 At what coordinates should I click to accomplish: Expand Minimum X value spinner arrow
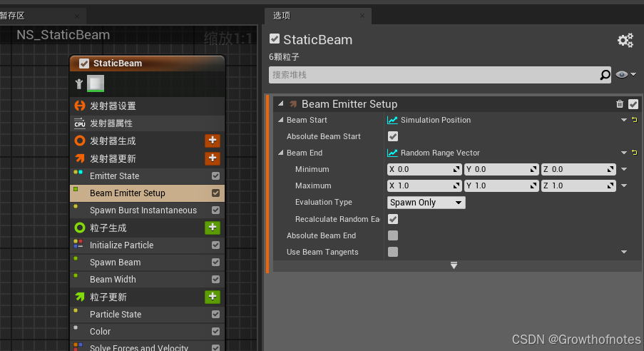coord(456,169)
